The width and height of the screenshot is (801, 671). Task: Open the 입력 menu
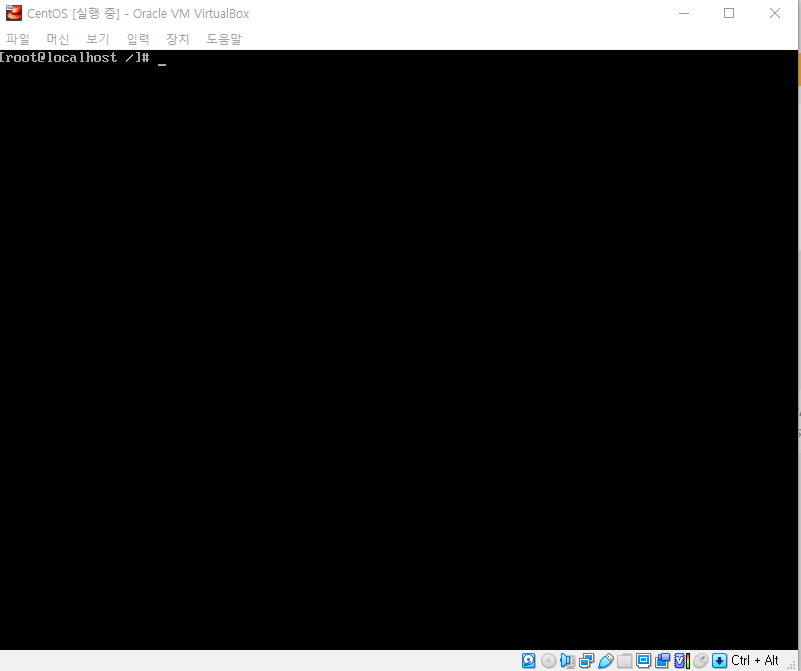pos(138,39)
